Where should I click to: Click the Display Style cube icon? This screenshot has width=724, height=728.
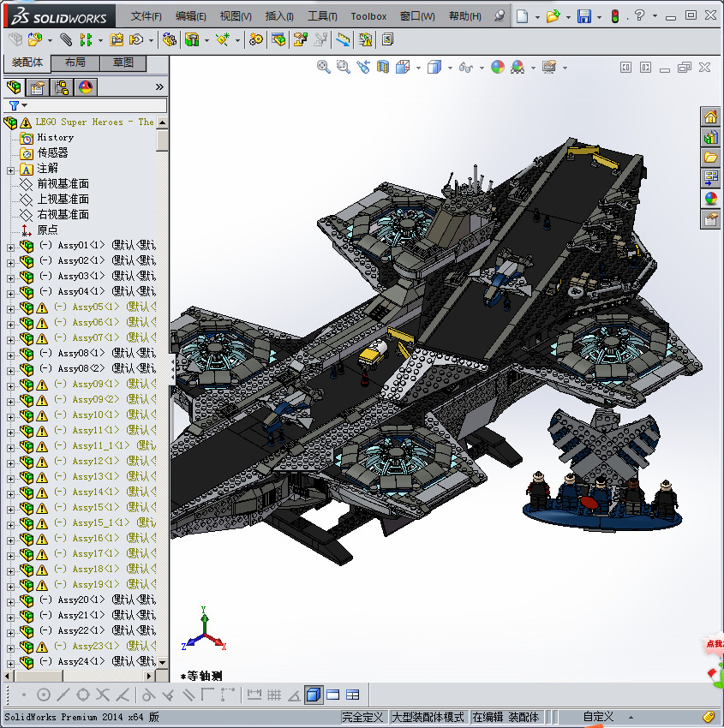pos(434,68)
